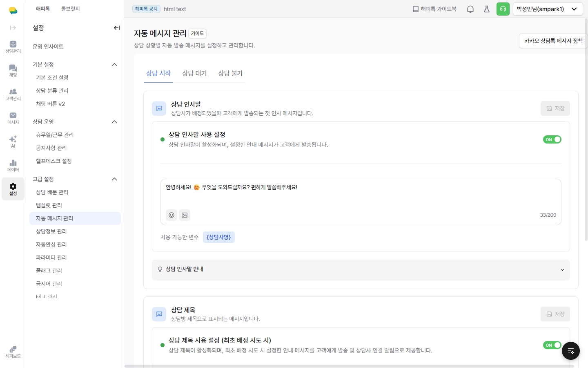This screenshot has height=368, width=588.
Task: Click the floating black checklist button
Action: tap(571, 351)
